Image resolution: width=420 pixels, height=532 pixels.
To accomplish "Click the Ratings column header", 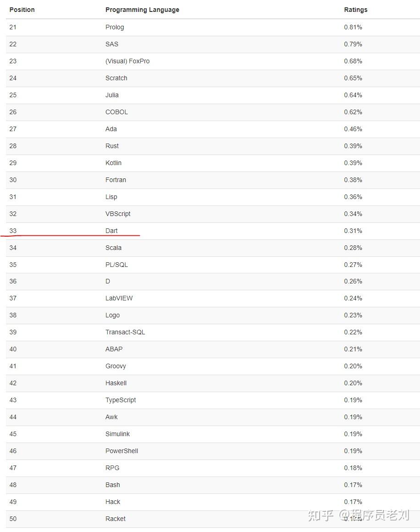I will 355,10.
